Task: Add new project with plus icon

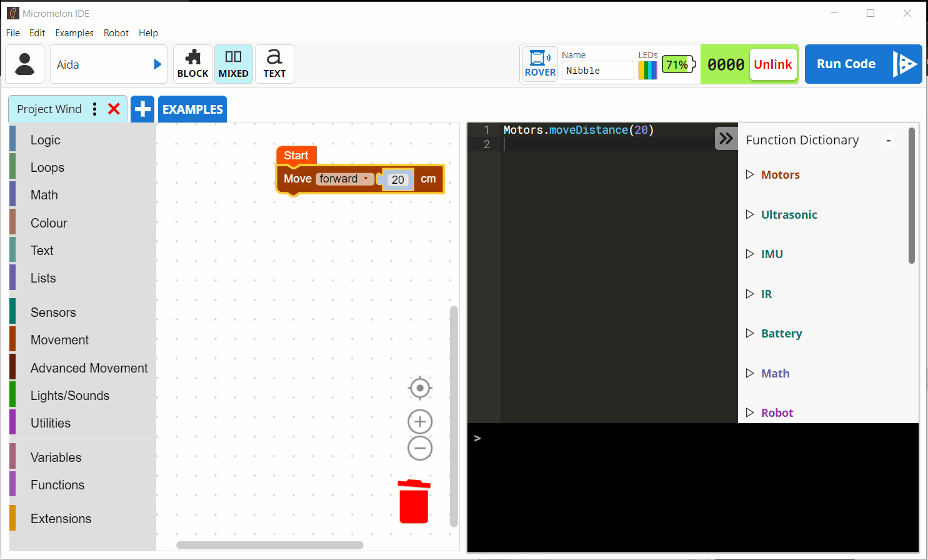Action: tap(142, 109)
